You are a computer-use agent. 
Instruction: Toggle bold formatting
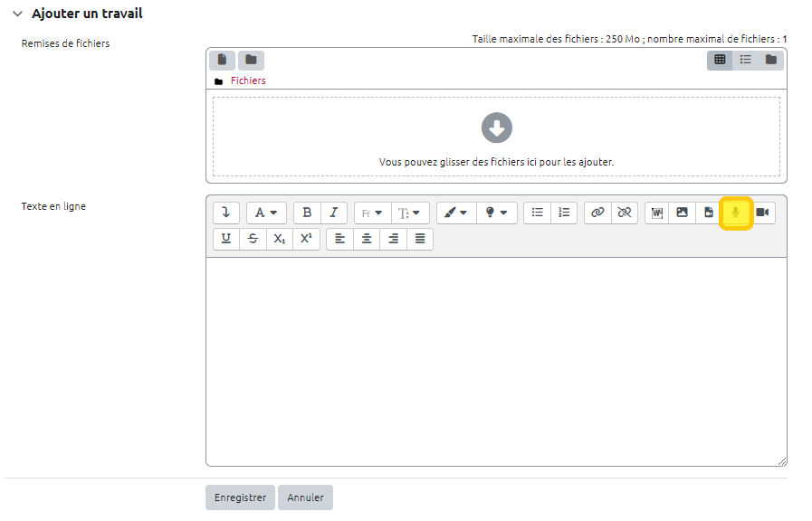307,213
